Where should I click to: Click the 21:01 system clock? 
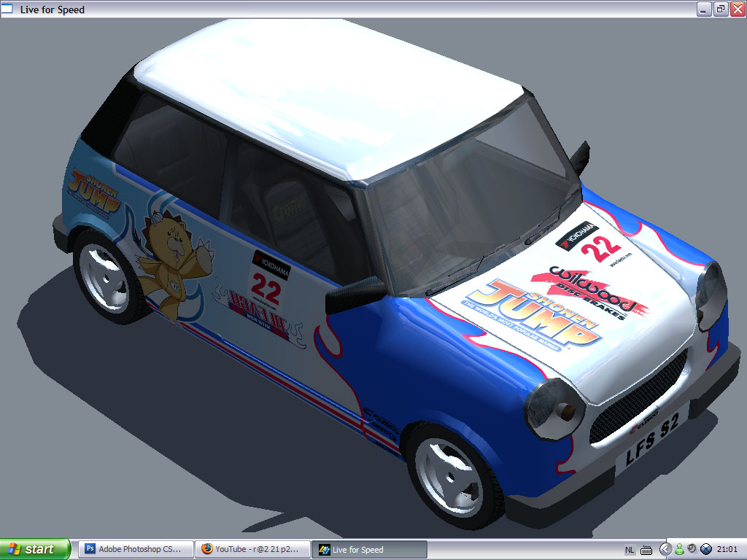click(x=727, y=550)
